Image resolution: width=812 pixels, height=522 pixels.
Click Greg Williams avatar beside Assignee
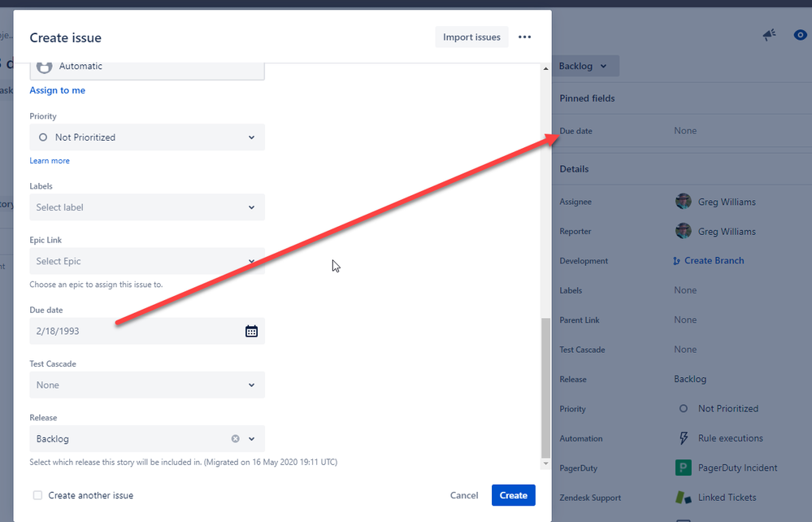coord(683,202)
